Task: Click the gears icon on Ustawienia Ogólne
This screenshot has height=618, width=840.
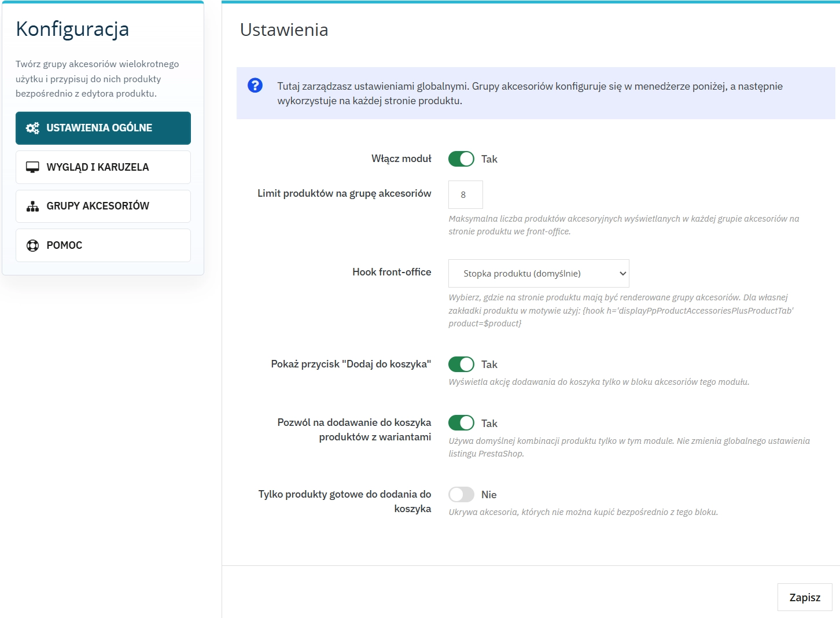Action: 32,128
